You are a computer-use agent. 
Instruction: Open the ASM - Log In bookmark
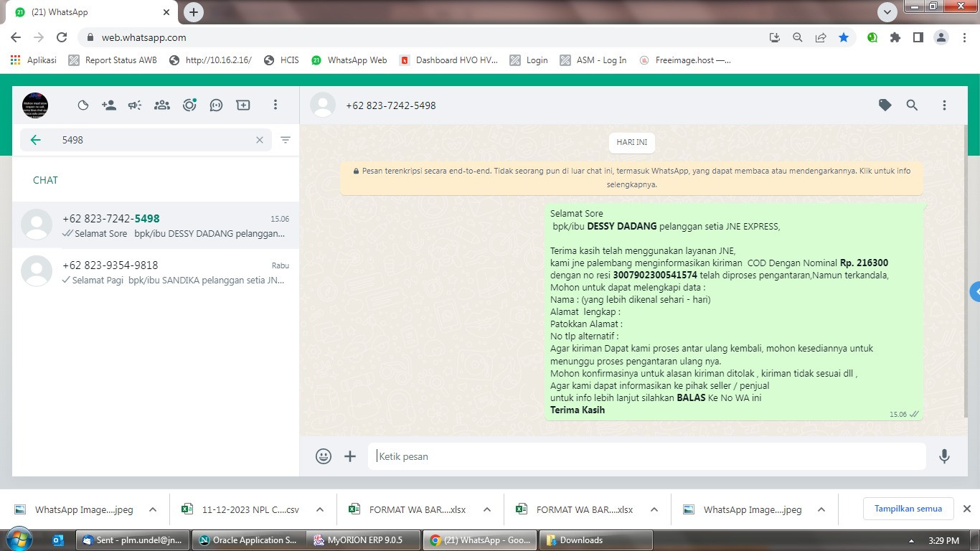click(593, 60)
